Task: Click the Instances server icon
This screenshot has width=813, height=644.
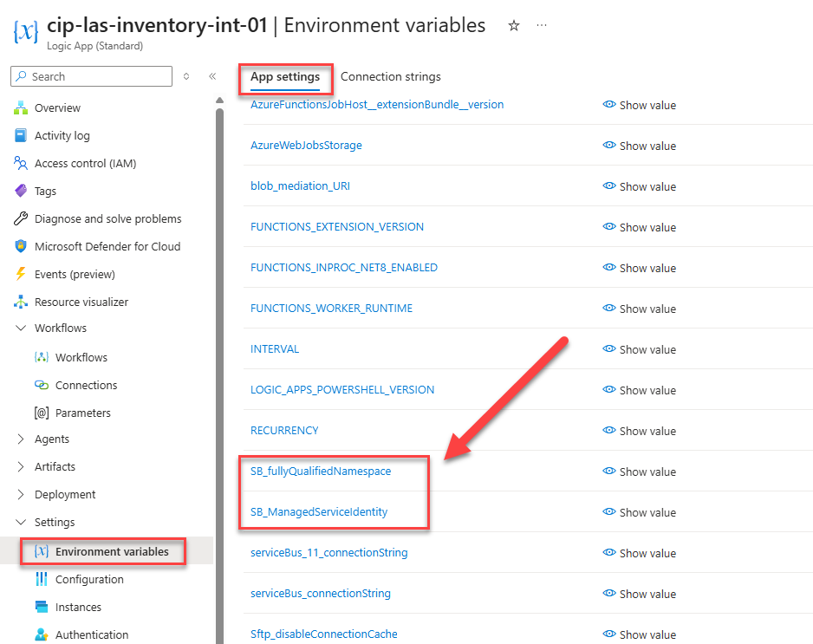Action: pos(42,607)
